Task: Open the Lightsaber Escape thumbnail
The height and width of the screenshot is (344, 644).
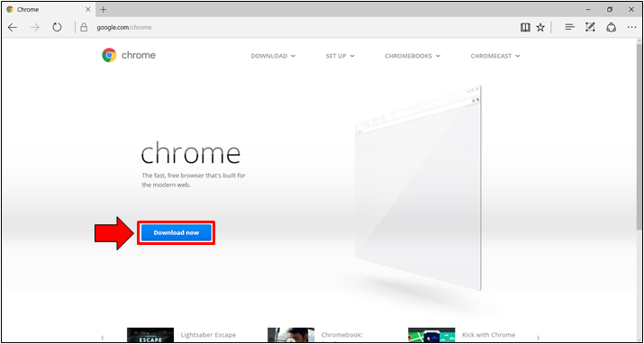Action: tap(150, 335)
